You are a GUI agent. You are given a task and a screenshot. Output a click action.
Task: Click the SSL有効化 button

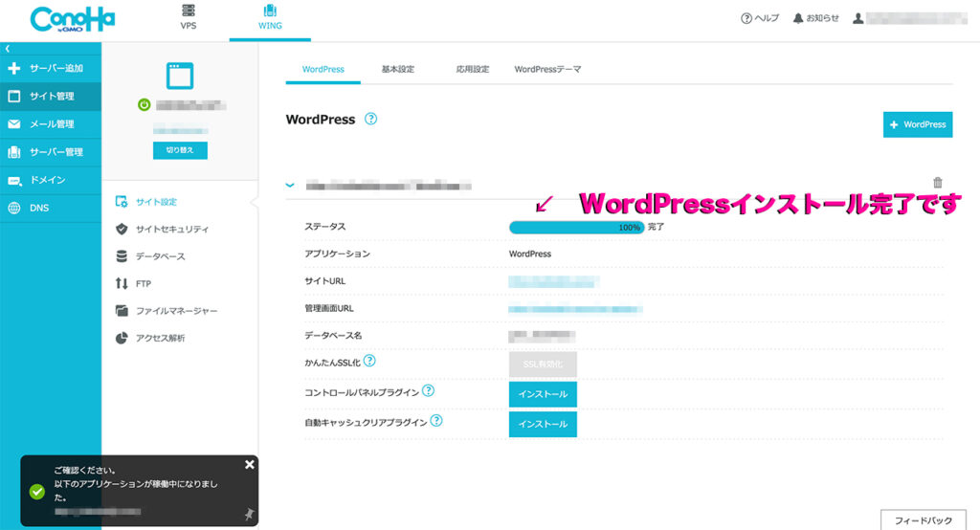(x=543, y=364)
